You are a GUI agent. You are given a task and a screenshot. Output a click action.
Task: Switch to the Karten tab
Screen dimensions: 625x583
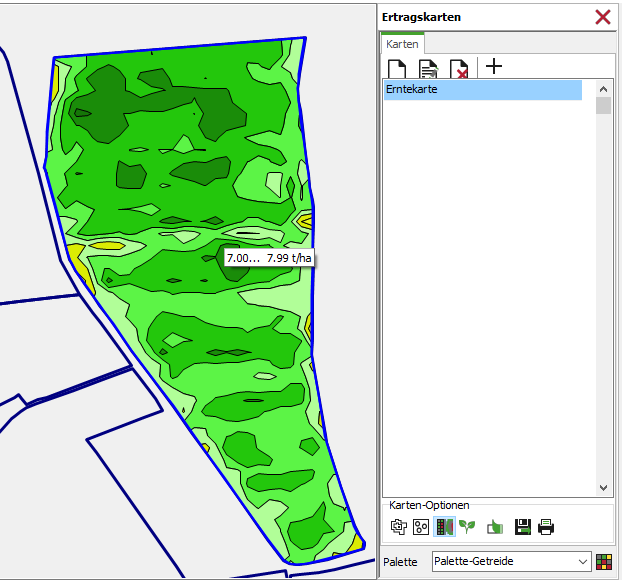click(x=402, y=44)
